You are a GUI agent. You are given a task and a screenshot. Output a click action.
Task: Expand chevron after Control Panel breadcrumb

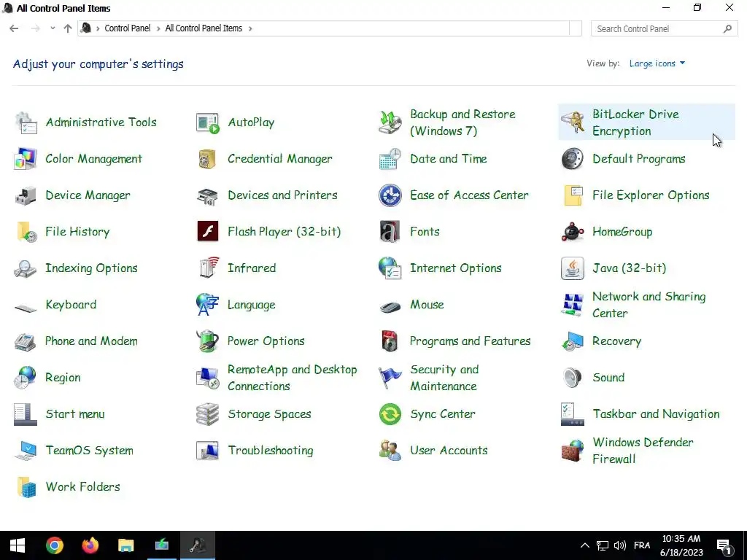(x=158, y=28)
